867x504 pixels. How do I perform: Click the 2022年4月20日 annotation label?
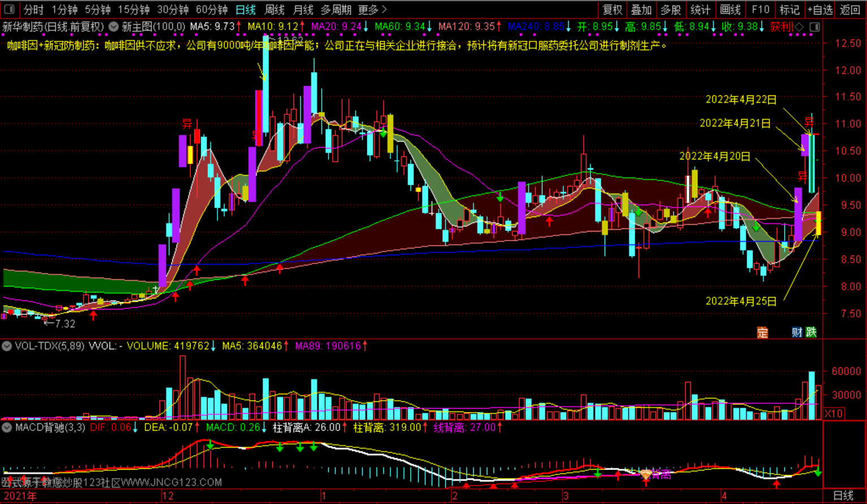coord(715,156)
